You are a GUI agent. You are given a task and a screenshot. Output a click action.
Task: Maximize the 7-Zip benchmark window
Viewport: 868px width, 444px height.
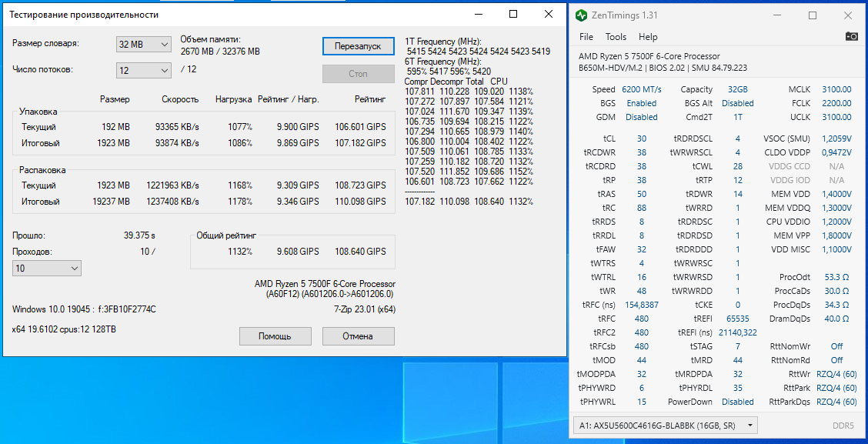513,15
